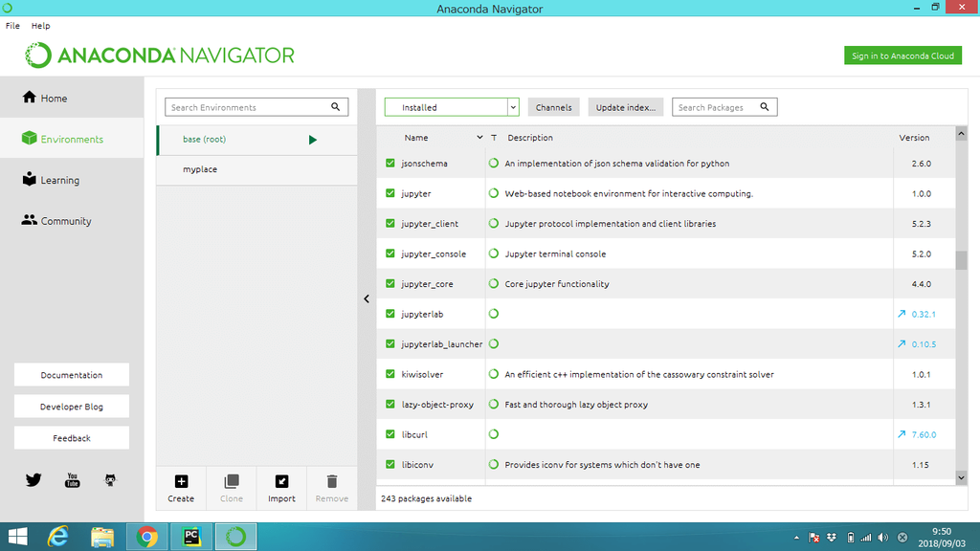Open the Learning section
Image resolution: width=980 pixels, height=551 pixels.
(72, 180)
